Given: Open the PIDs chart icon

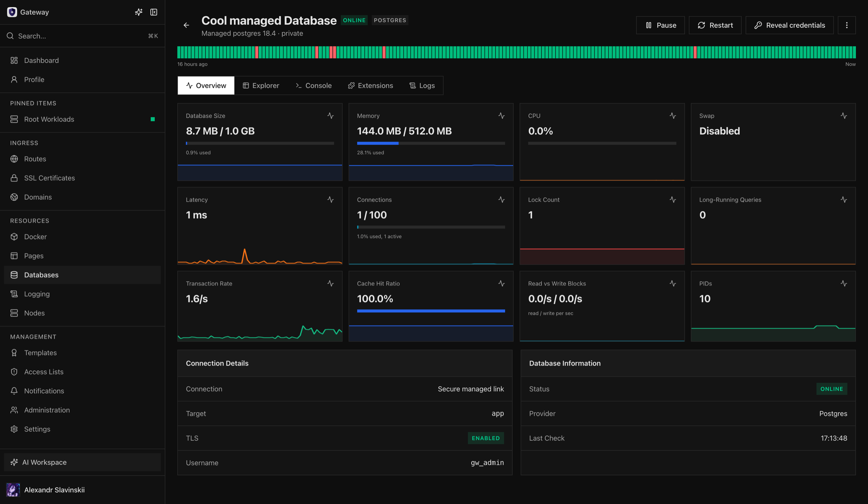Looking at the screenshot, I should pos(844,283).
